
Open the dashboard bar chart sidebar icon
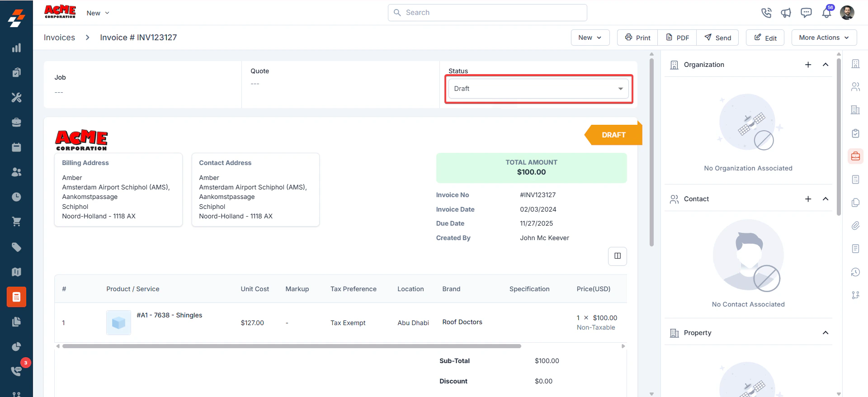16,48
